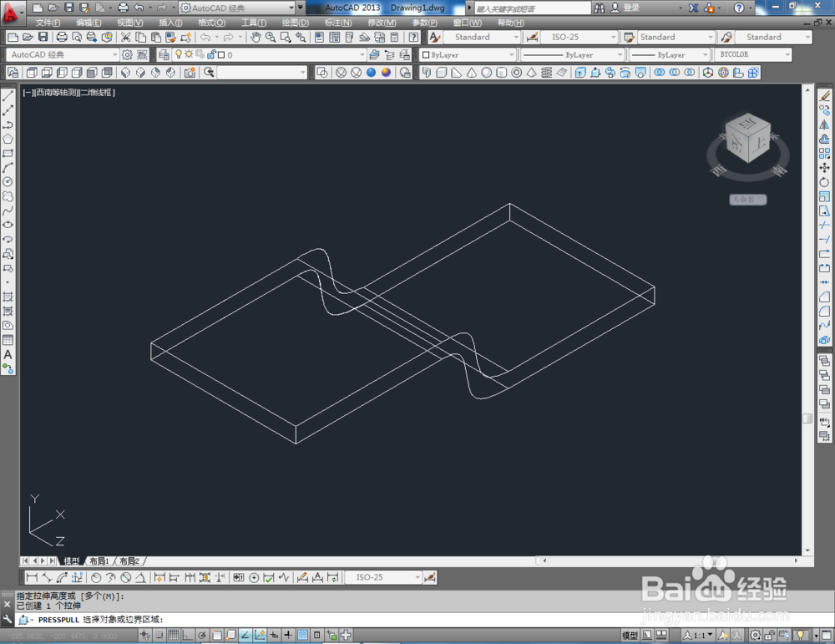Open the ByLayer color swatch control
This screenshot has height=644, width=835.
pos(468,54)
